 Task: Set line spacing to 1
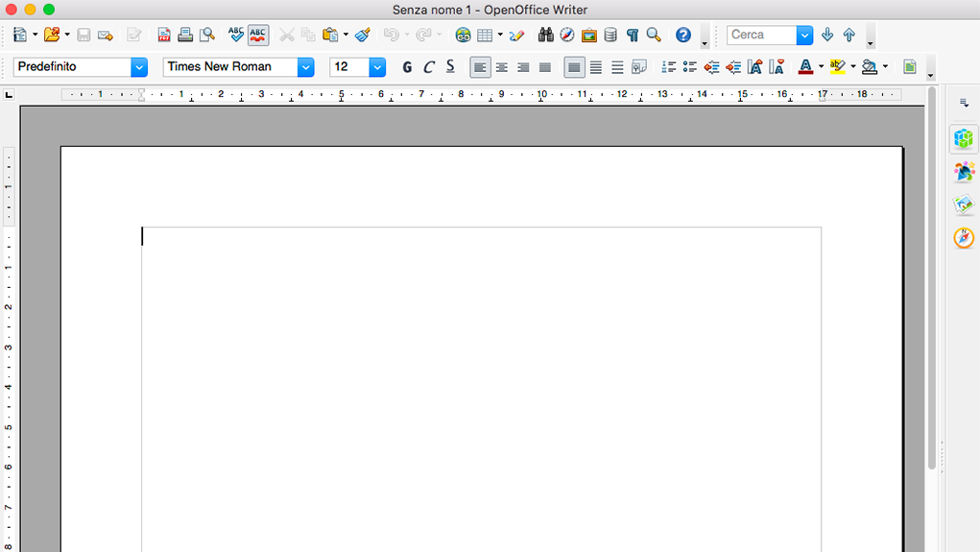pos(574,67)
